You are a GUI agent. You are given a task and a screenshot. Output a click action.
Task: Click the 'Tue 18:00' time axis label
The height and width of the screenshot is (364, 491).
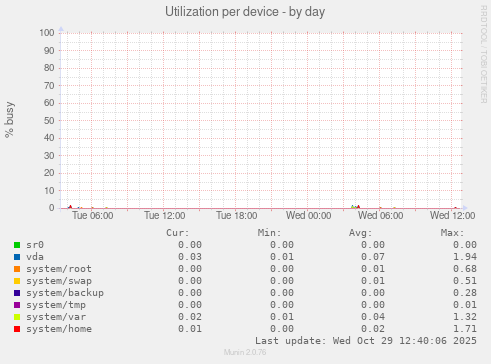pos(237,216)
